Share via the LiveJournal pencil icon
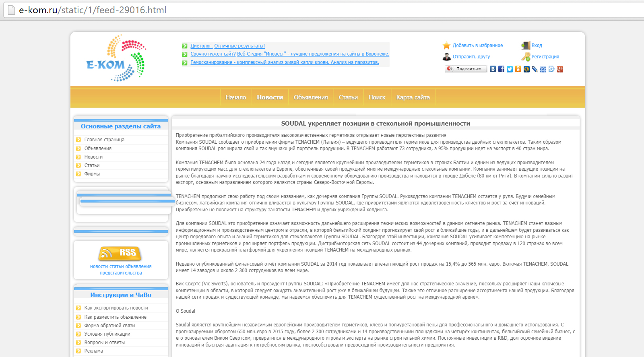This screenshot has height=357, width=644. point(535,69)
